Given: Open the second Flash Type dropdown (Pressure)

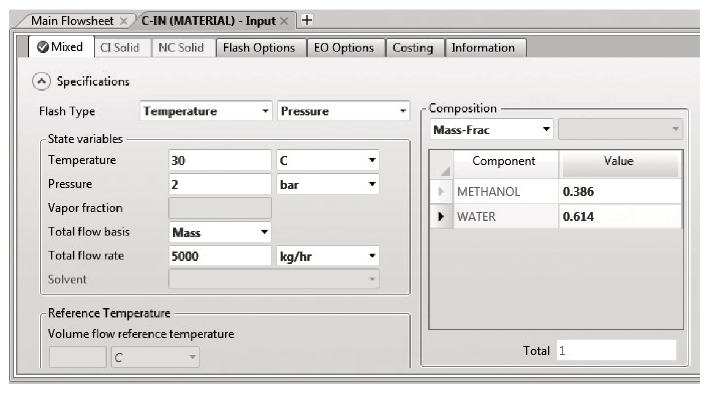Looking at the screenshot, I should 343,111.
